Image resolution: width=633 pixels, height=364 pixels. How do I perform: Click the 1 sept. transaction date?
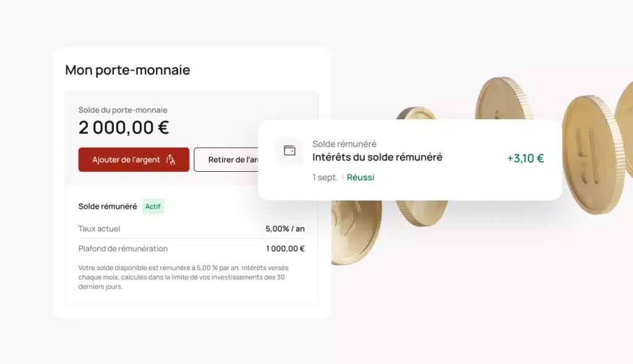point(322,177)
